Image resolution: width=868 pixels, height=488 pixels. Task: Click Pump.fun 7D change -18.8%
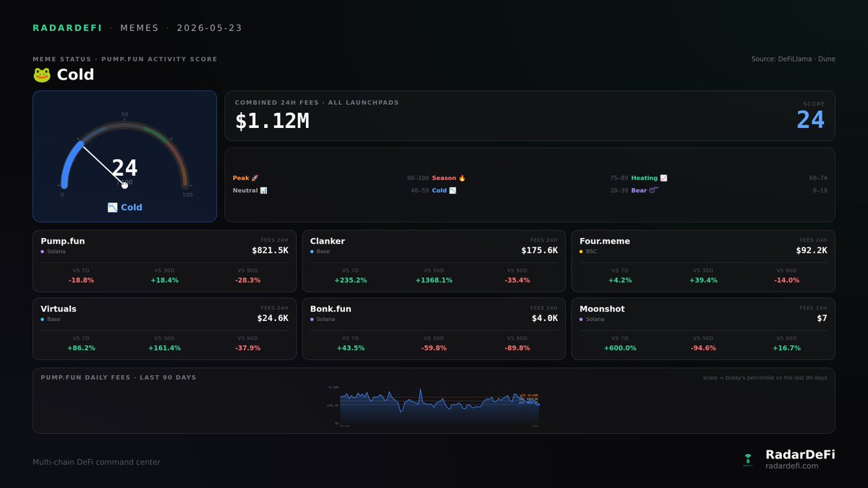tap(81, 281)
